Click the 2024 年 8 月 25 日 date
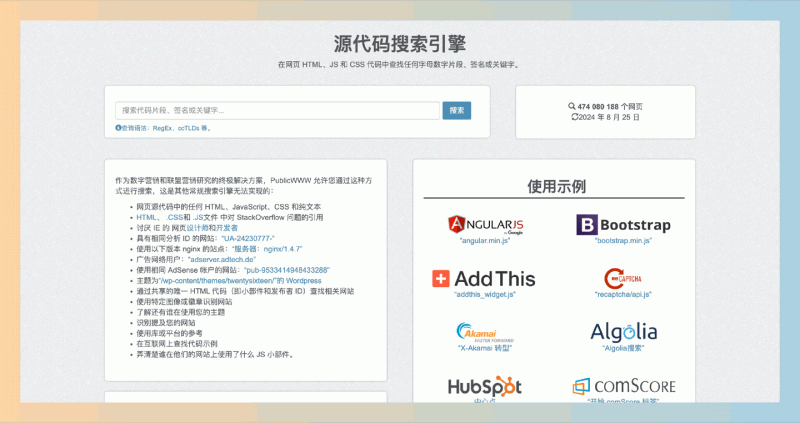 pyautogui.click(x=609, y=117)
